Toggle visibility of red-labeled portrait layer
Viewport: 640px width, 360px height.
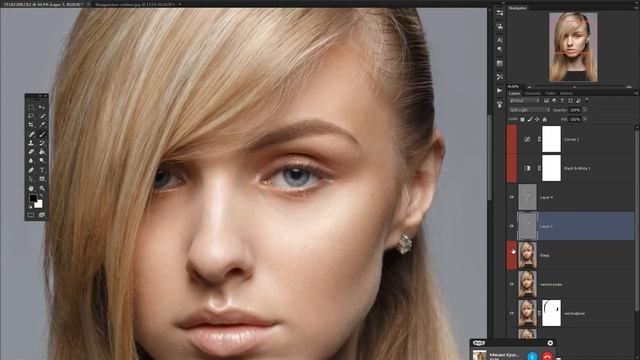[x=512, y=255]
